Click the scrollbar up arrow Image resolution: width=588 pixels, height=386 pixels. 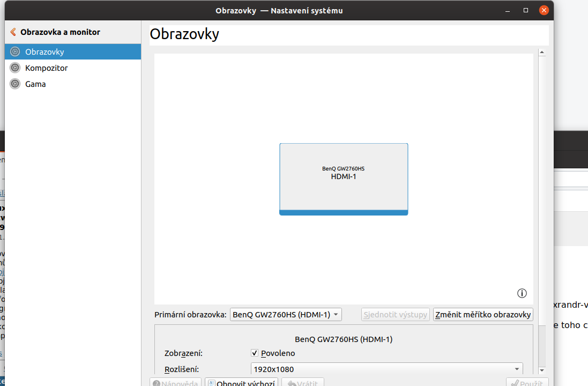542,53
